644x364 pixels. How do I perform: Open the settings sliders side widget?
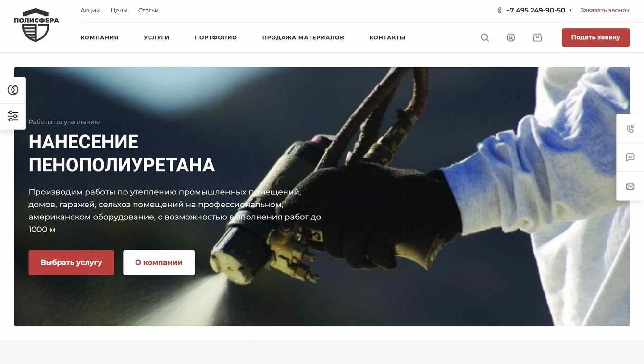coord(13,116)
